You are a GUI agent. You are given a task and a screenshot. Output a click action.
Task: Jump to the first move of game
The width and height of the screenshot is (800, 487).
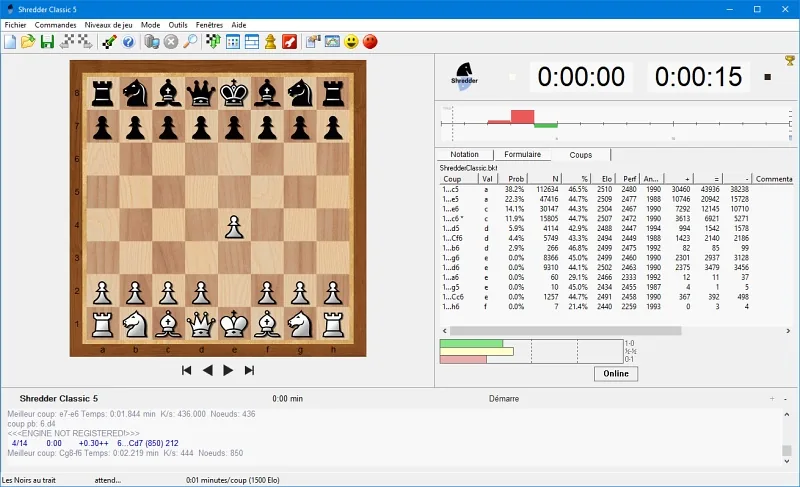tap(186, 370)
